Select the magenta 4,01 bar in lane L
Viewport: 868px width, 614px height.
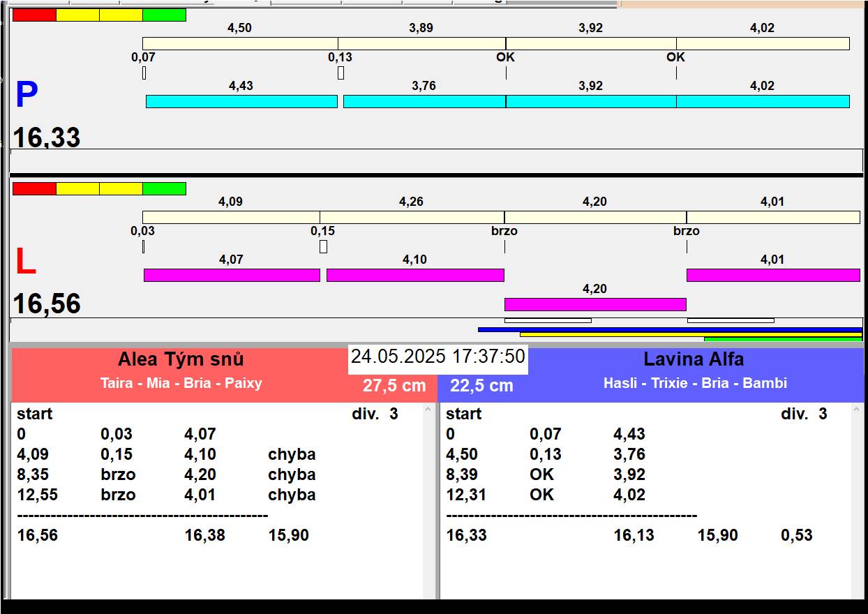coord(773,275)
